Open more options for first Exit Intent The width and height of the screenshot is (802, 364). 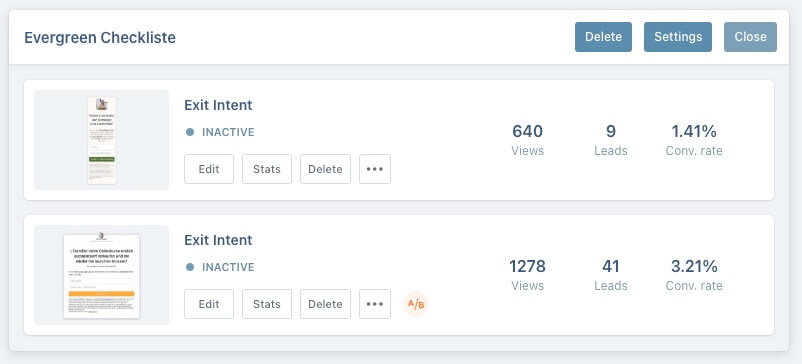pos(375,169)
